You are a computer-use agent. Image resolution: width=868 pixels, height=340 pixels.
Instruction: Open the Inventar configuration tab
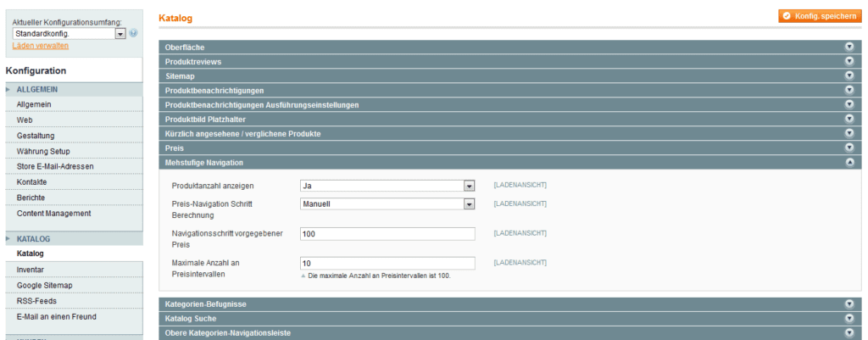(x=31, y=270)
